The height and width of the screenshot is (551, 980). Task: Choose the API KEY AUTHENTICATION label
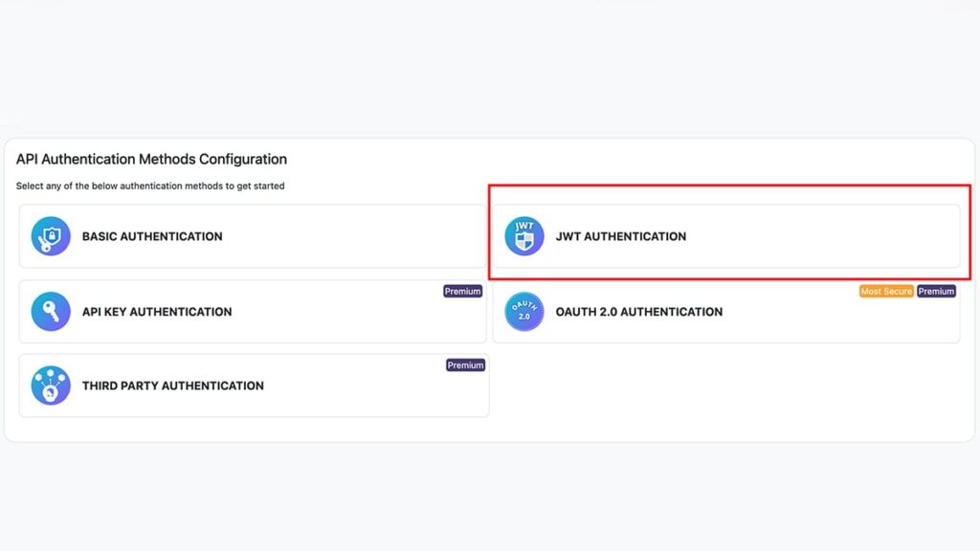click(x=157, y=312)
